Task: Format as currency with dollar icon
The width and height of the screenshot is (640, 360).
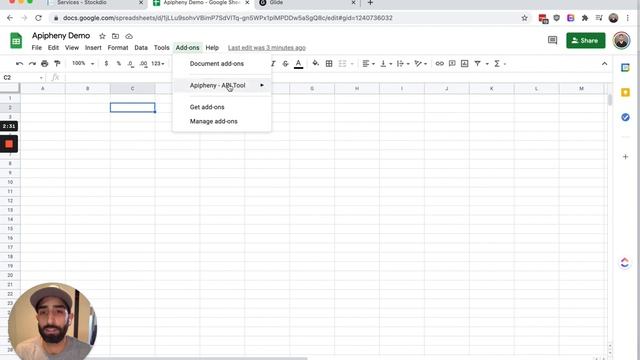Action: tap(106, 64)
